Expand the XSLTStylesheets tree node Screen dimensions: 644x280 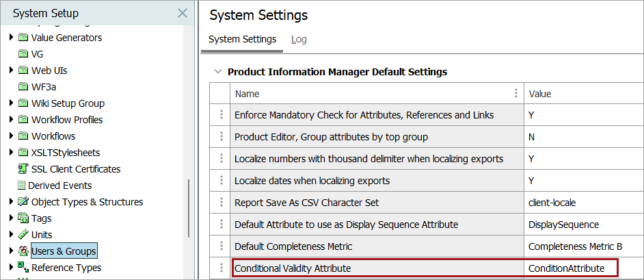(x=12, y=153)
